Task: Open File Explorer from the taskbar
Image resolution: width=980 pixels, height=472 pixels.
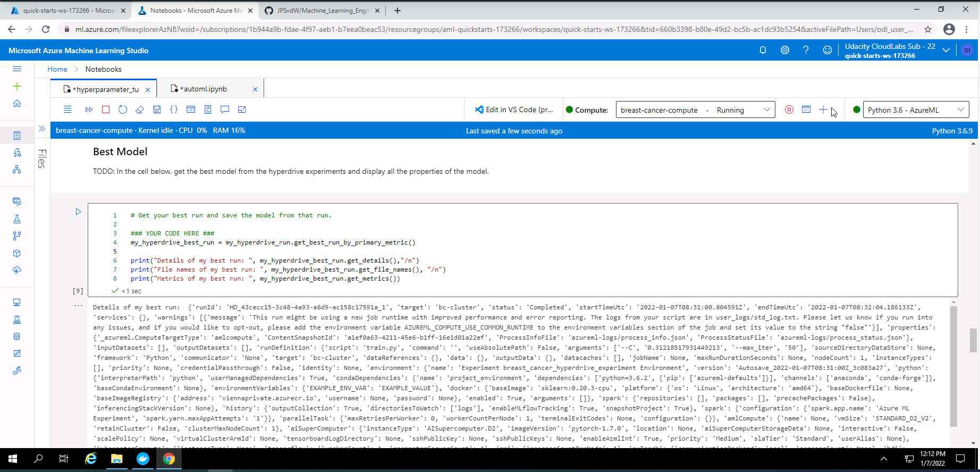Action: pos(117,458)
